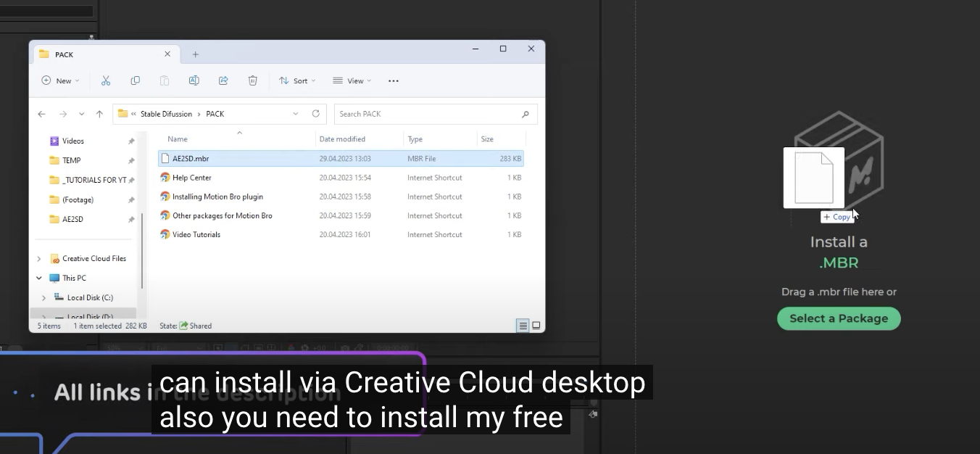Click the search magnifier icon
980x454 pixels.
click(x=526, y=114)
